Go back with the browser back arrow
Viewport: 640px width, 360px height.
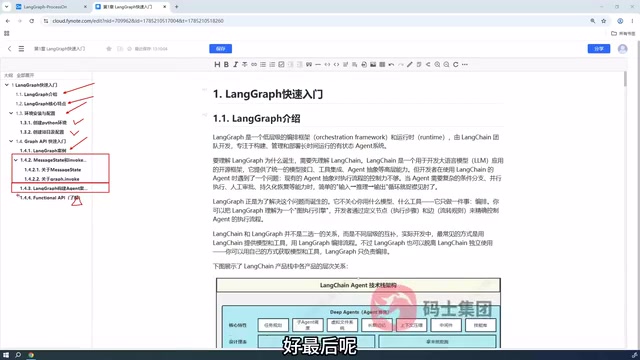(8, 21)
